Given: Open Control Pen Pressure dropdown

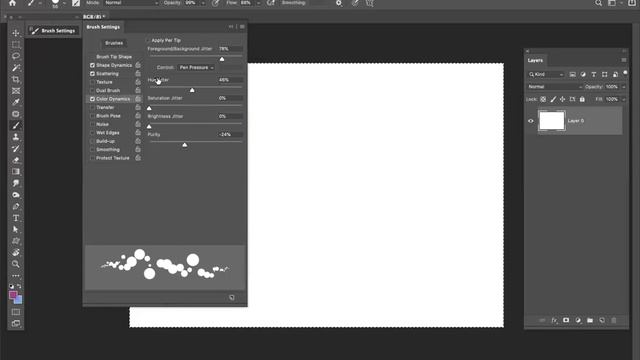Looking at the screenshot, I should pos(197,67).
